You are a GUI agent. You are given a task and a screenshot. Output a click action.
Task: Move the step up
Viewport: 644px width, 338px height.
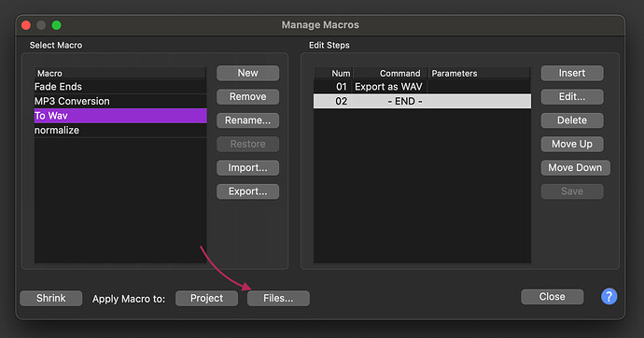click(572, 144)
